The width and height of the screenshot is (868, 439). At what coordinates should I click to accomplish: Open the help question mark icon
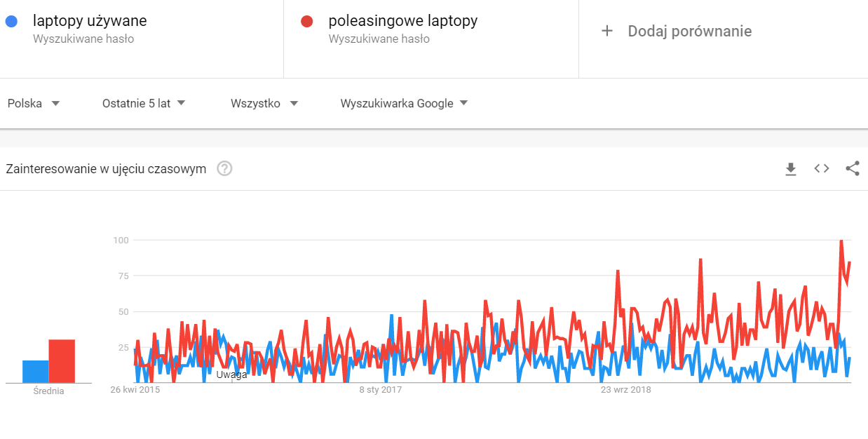pyautogui.click(x=224, y=168)
